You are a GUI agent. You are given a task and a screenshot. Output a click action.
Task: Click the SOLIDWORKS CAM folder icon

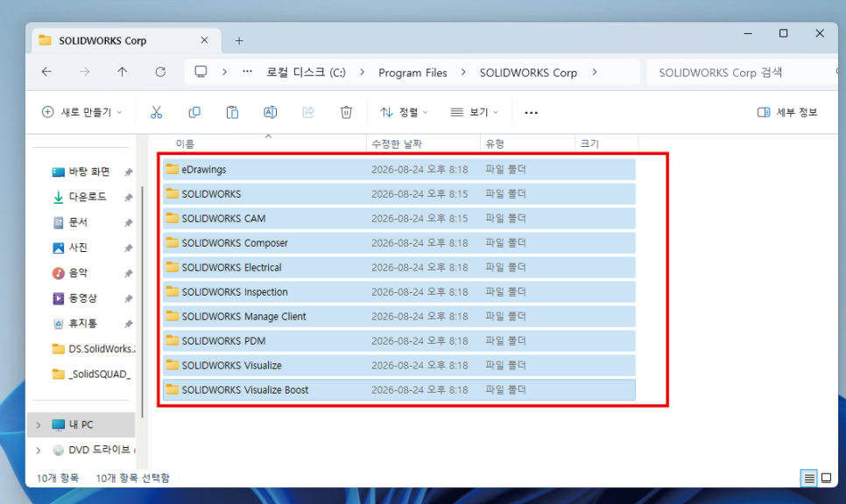coord(173,218)
